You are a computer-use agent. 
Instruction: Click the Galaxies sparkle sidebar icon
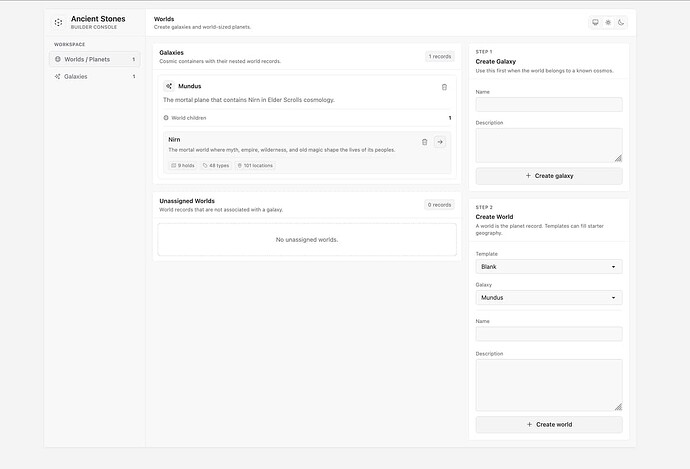coord(57,77)
